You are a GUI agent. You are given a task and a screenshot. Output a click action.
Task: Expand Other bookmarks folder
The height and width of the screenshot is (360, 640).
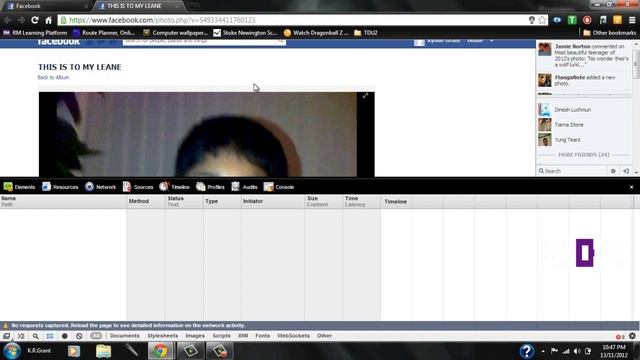point(609,33)
